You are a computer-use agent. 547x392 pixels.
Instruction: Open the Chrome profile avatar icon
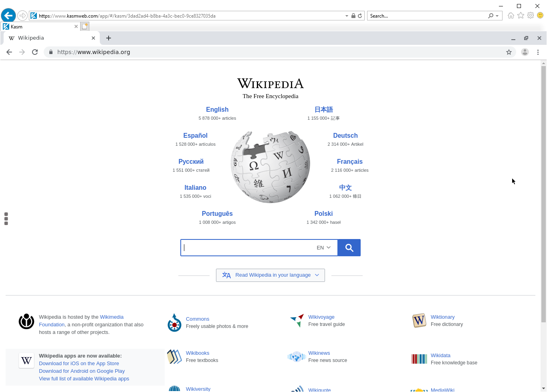(x=525, y=52)
